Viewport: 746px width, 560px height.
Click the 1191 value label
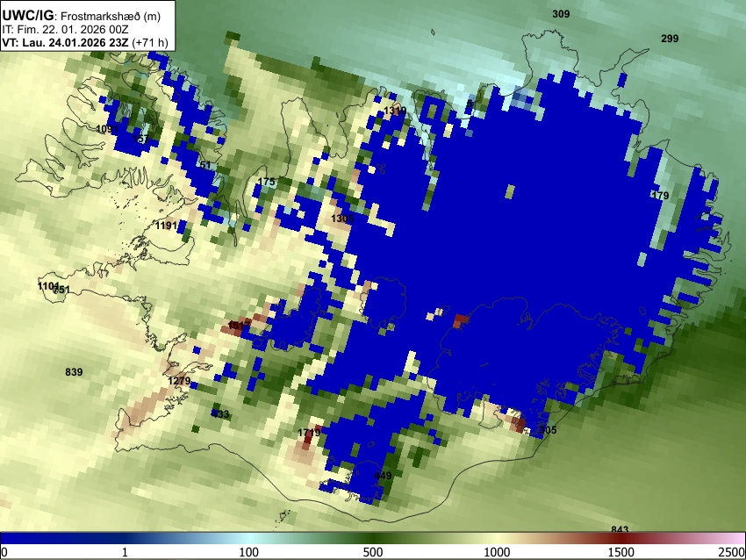[167, 225]
